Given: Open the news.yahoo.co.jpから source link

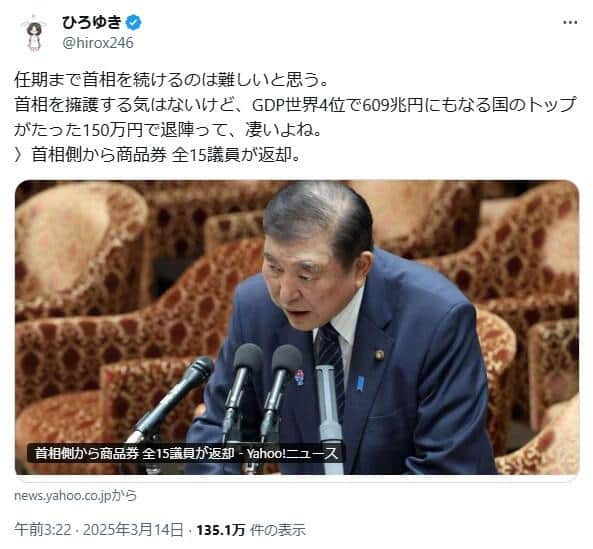Looking at the screenshot, I should click(75, 495).
